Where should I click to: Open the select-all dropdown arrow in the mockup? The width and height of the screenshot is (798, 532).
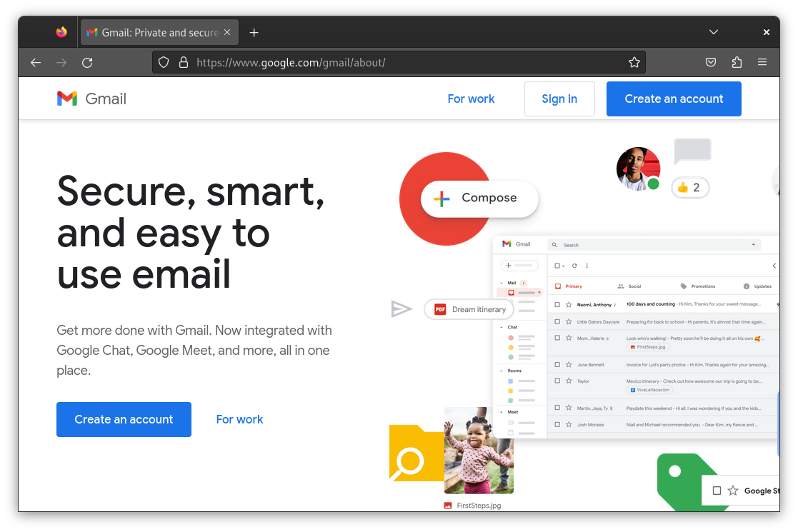[564, 265]
